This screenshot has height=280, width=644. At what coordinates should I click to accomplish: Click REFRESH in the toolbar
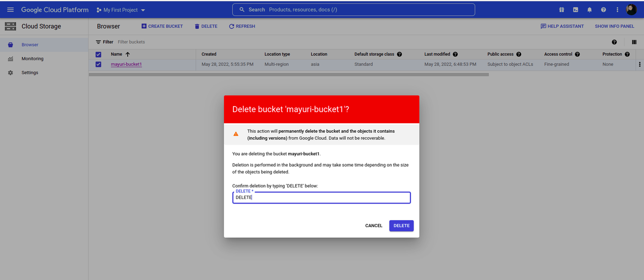click(x=242, y=26)
